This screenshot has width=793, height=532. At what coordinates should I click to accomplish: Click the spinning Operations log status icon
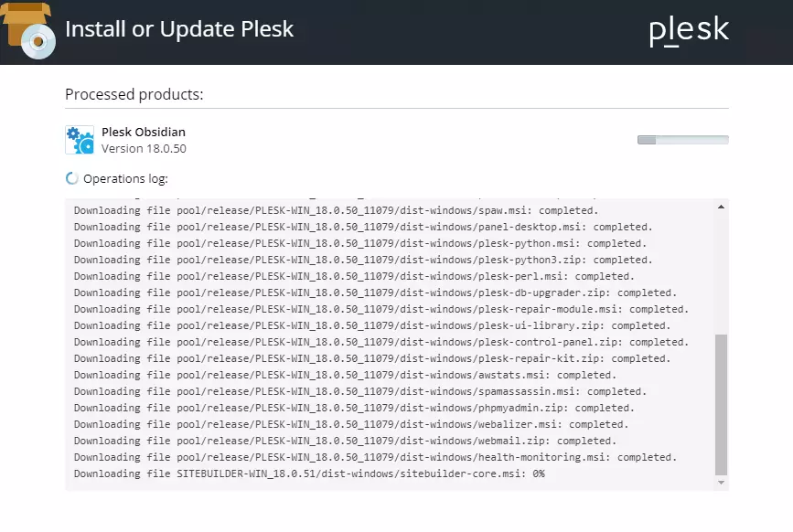pos(71,178)
